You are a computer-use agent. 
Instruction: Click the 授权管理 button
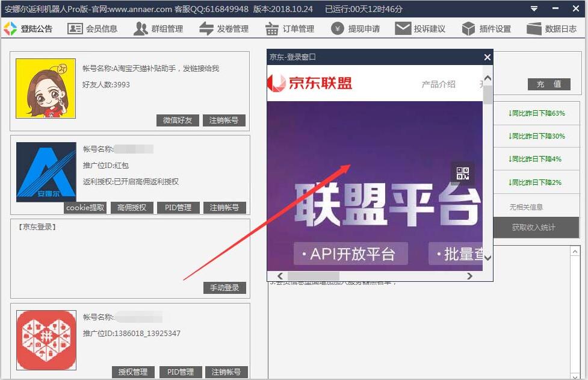tap(133, 372)
